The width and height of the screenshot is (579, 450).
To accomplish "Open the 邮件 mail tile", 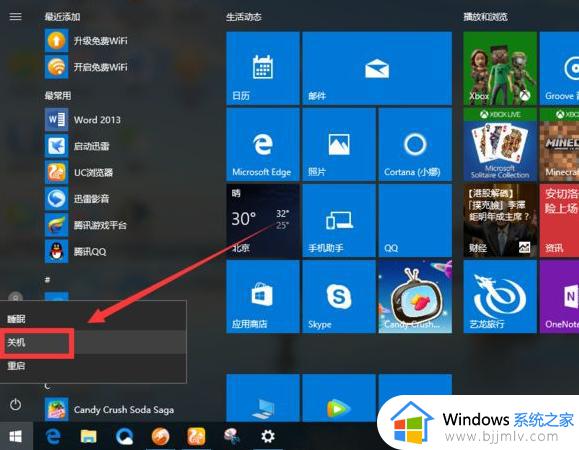I will pyautogui.click(x=377, y=68).
